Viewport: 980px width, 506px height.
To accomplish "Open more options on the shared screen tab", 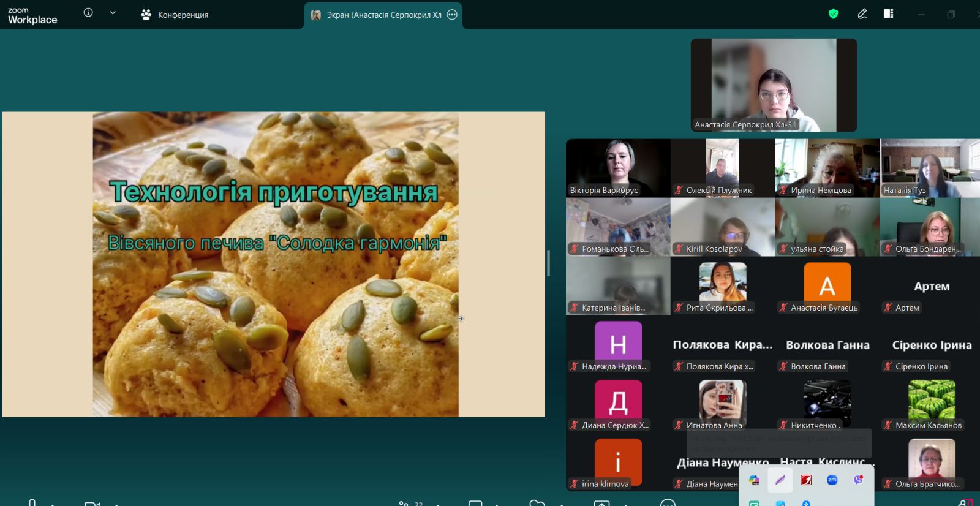I will pyautogui.click(x=452, y=15).
